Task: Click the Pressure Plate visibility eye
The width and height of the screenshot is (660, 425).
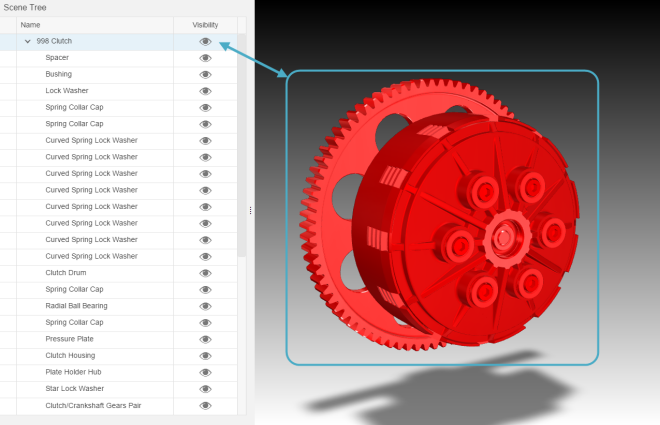Action: point(205,339)
